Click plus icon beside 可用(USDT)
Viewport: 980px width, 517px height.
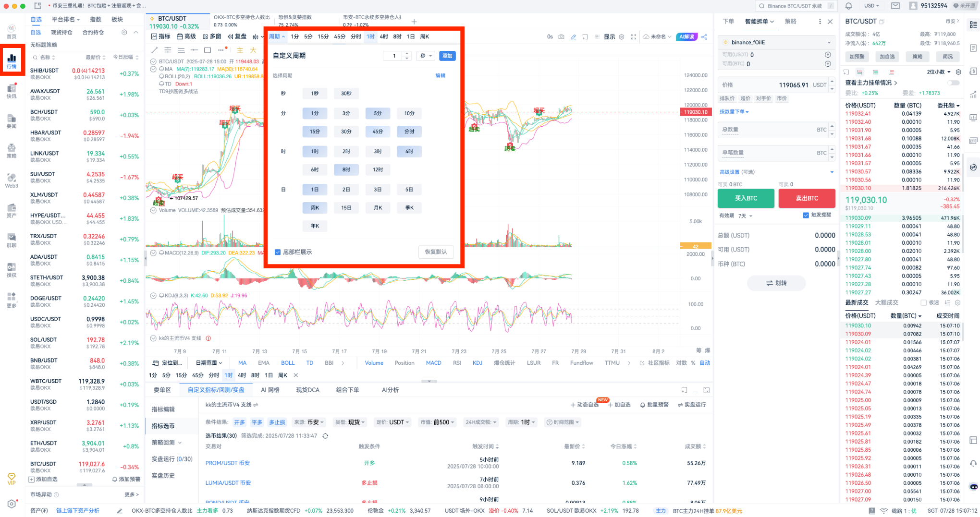828,55
